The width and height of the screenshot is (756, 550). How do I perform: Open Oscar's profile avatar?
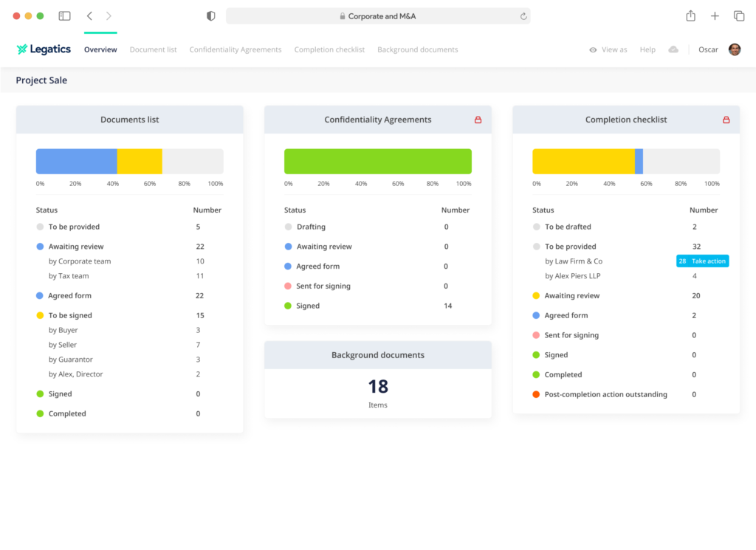click(735, 49)
